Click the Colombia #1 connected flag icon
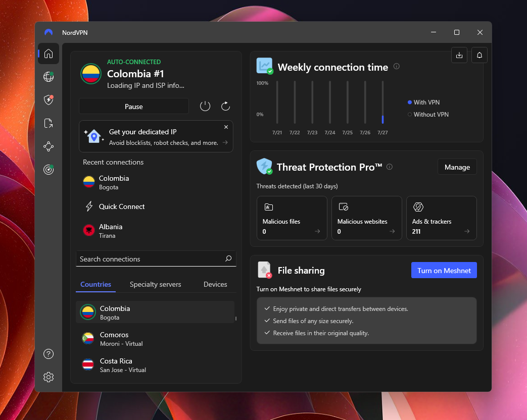The width and height of the screenshot is (527, 420). pos(91,74)
